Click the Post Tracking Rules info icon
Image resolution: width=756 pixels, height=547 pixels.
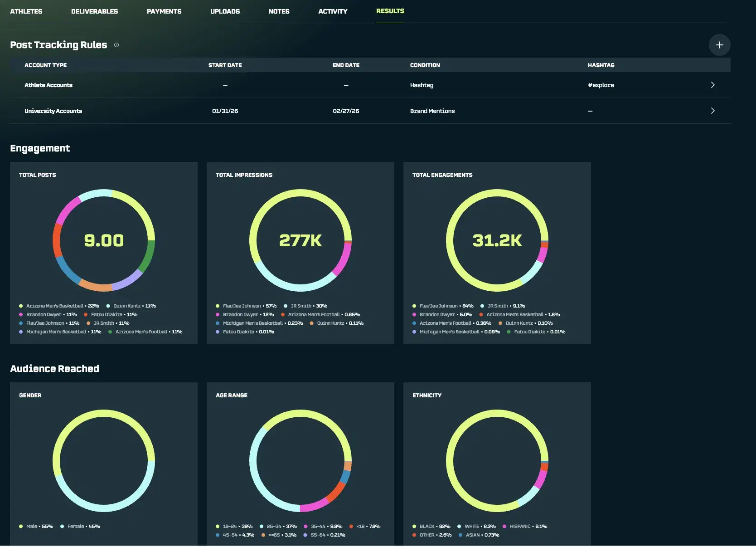(116, 45)
